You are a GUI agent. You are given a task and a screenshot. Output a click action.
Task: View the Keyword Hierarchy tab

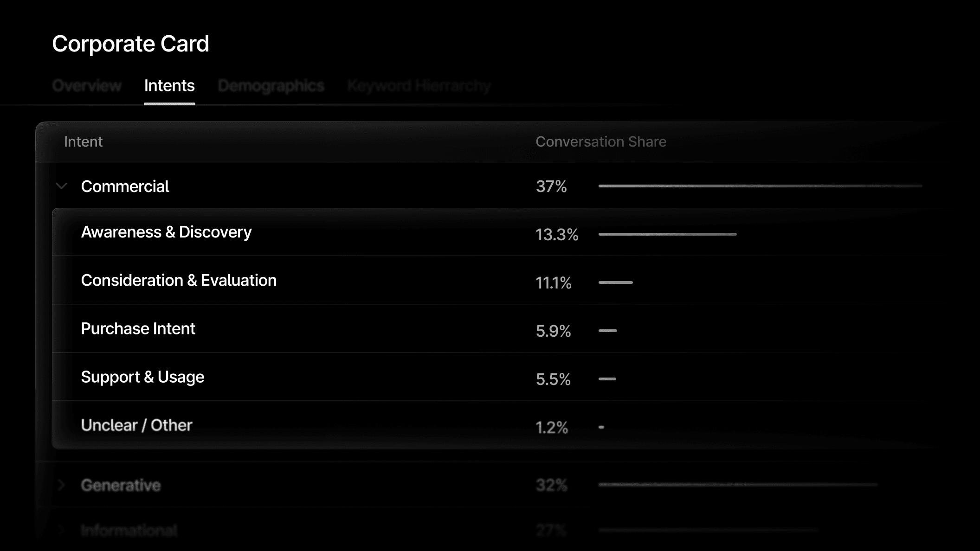coord(419,85)
